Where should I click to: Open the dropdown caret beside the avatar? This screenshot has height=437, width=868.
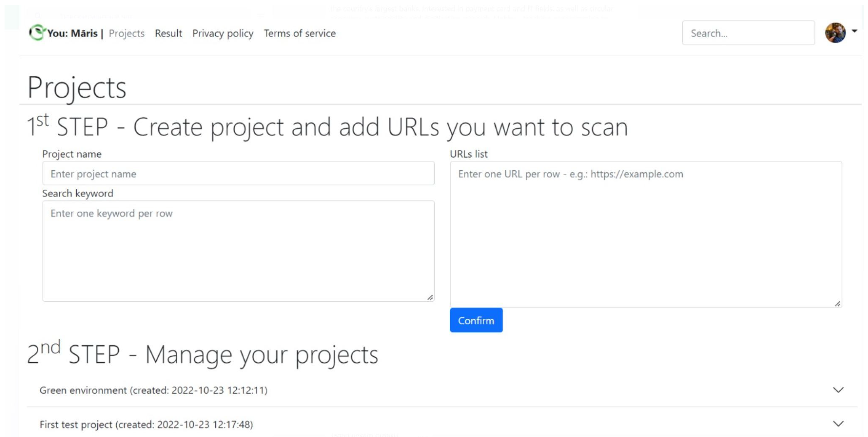point(854,31)
